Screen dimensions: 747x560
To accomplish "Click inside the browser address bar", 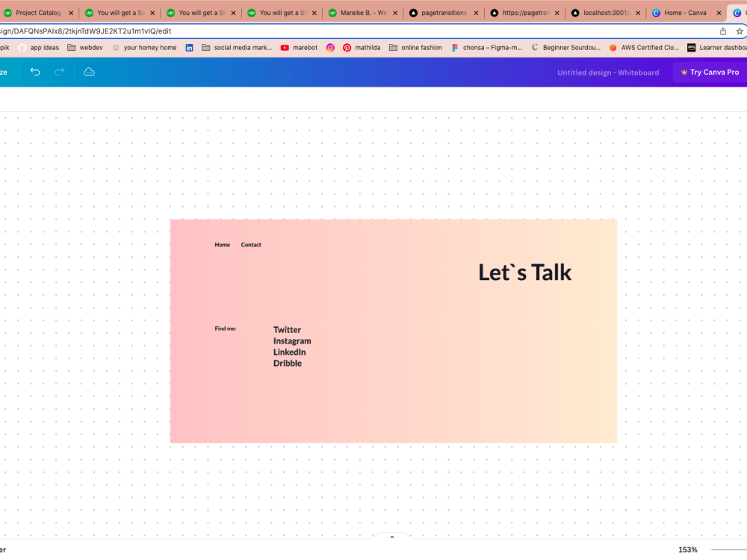I will (x=299, y=32).
